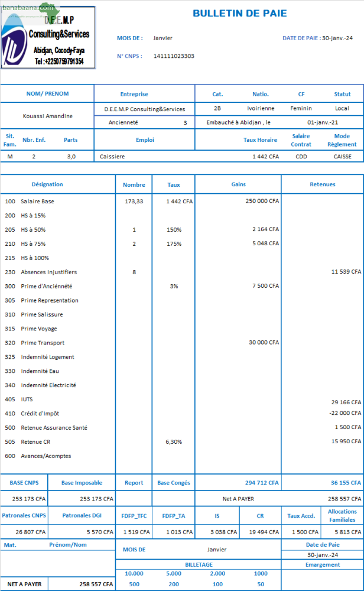Click the Emargement signature label
This screenshot has width=364, height=591.
323,564
